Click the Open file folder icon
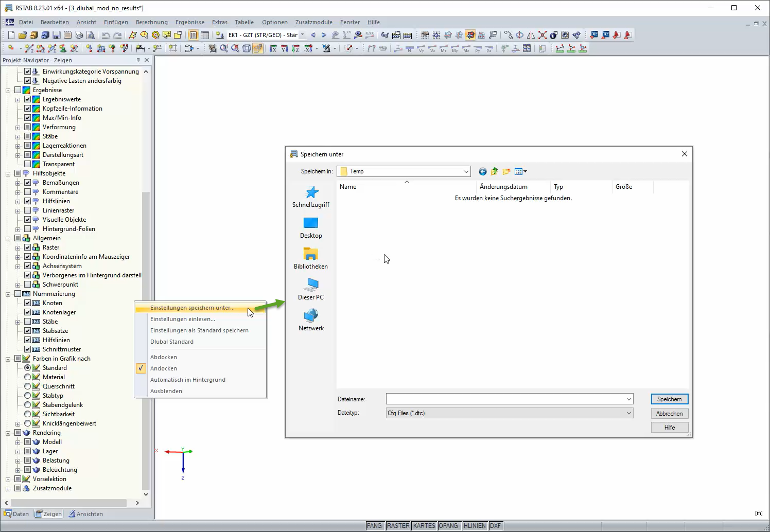 coord(22,35)
